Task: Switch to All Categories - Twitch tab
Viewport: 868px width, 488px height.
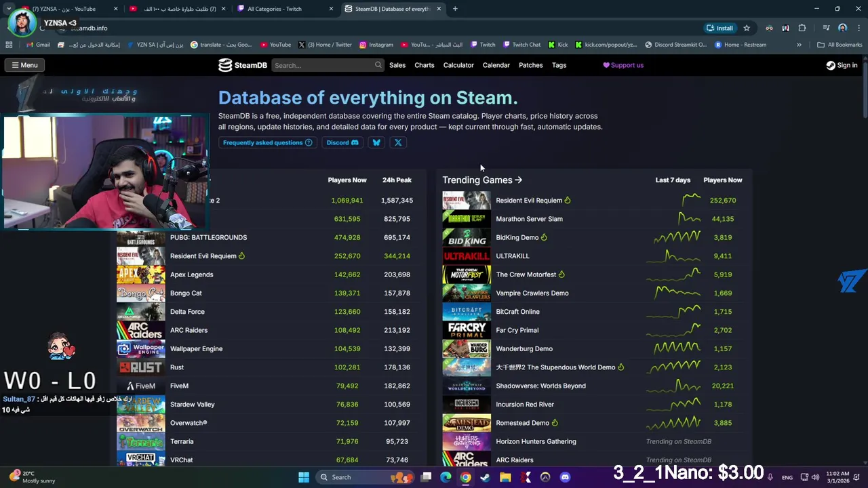Action: click(x=283, y=9)
